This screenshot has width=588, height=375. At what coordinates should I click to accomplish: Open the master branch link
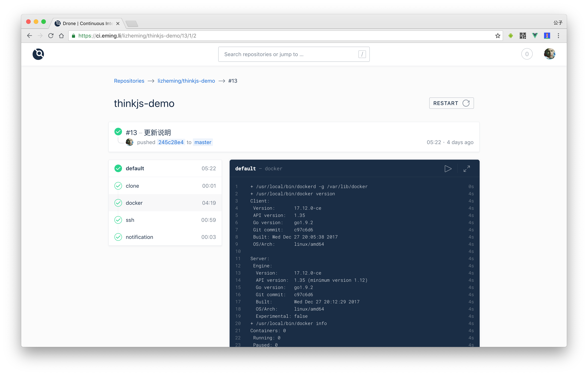pos(203,142)
